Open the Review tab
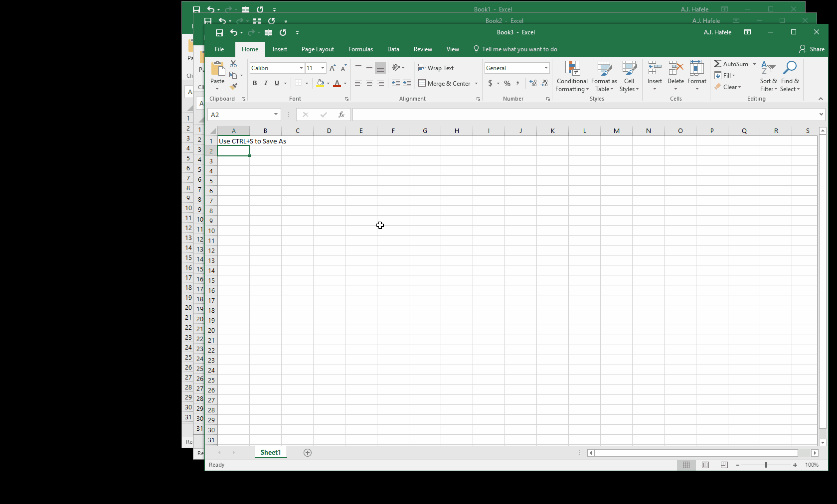 coord(423,49)
